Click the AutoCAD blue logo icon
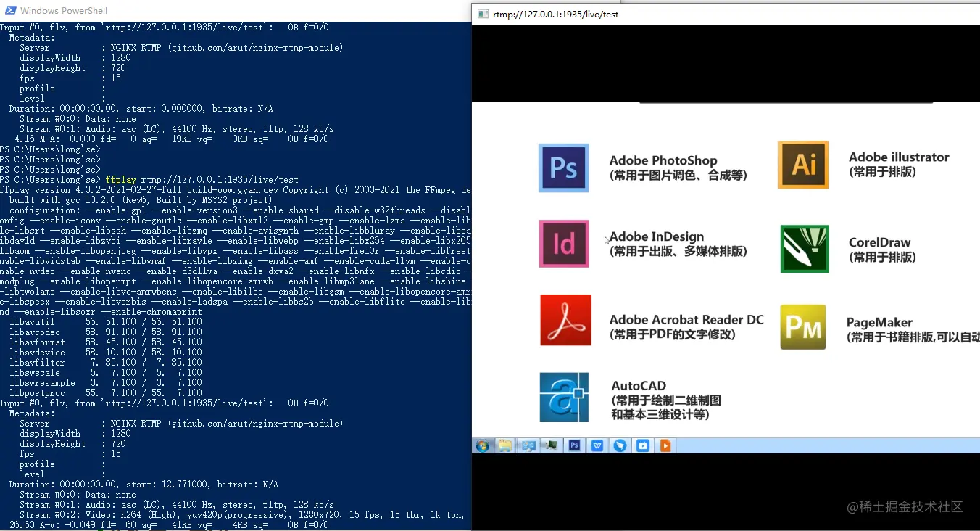The width and height of the screenshot is (980, 531). tap(564, 398)
